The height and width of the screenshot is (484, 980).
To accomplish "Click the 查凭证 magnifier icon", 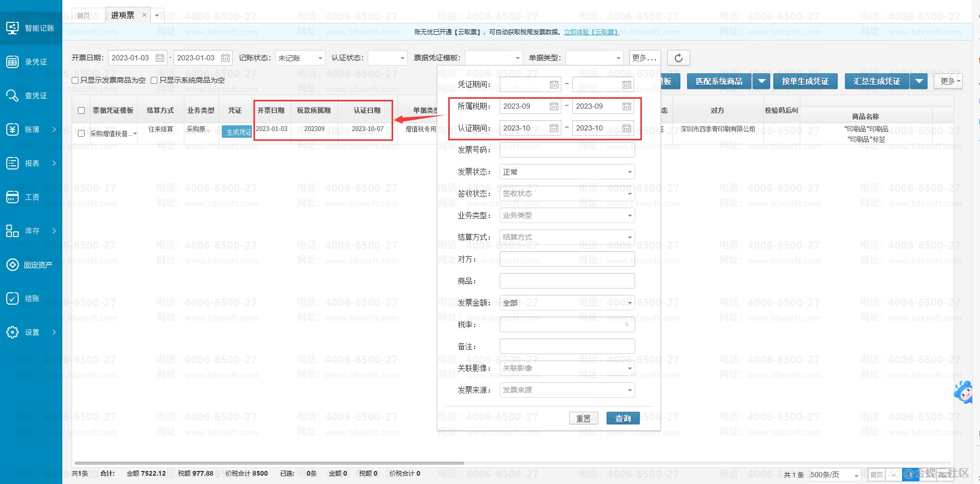I will click(x=12, y=96).
